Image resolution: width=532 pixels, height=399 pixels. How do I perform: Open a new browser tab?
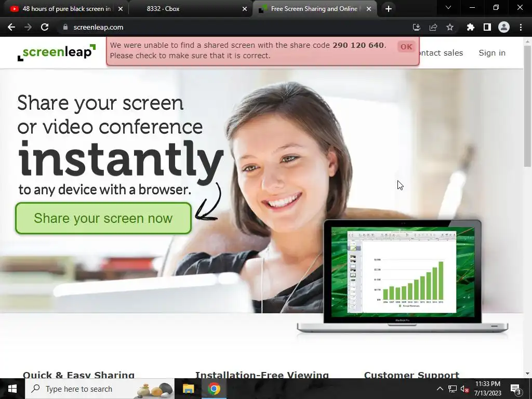tap(389, 9)
